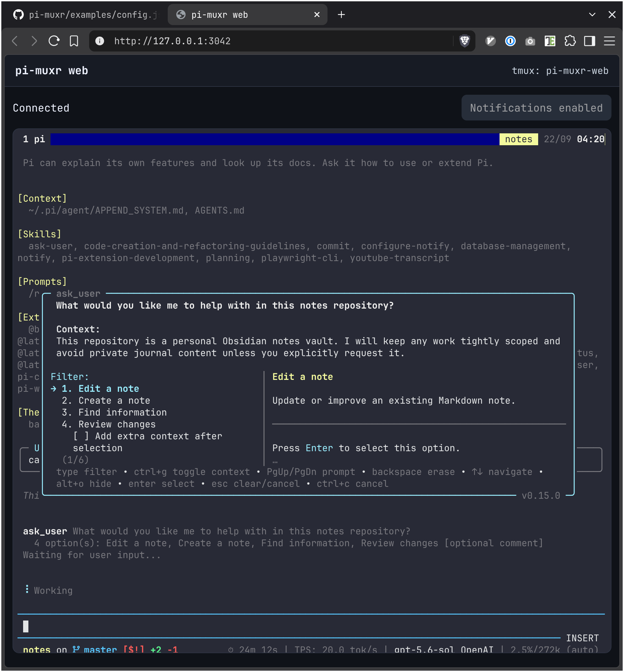
Task: Open the green TE extension icon
Action: [550, 41]
